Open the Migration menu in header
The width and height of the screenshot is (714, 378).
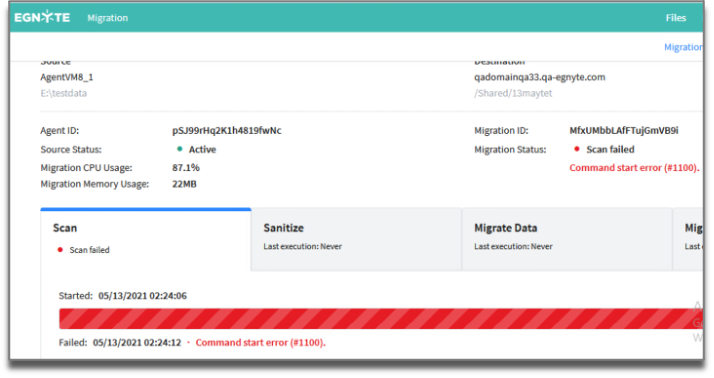[x=107, y=18]
